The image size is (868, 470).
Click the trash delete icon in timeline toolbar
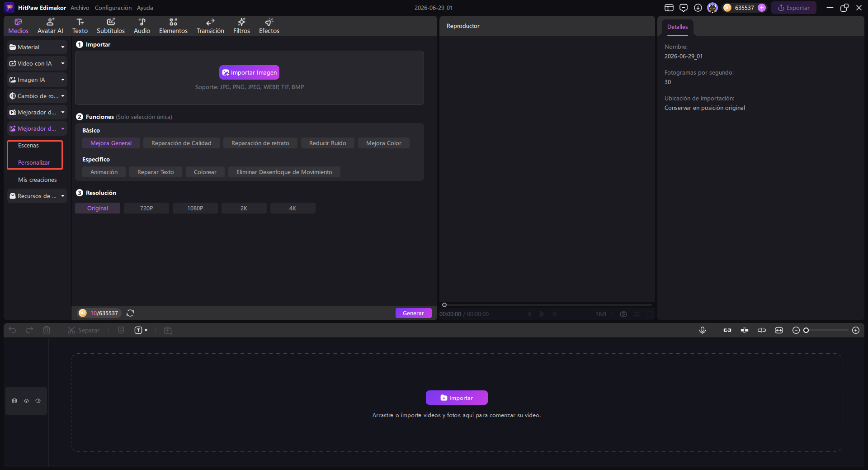point(47,330)
